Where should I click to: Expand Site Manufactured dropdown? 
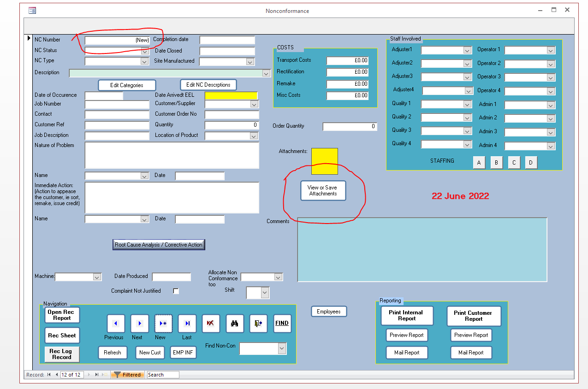(x=250, y=61)
